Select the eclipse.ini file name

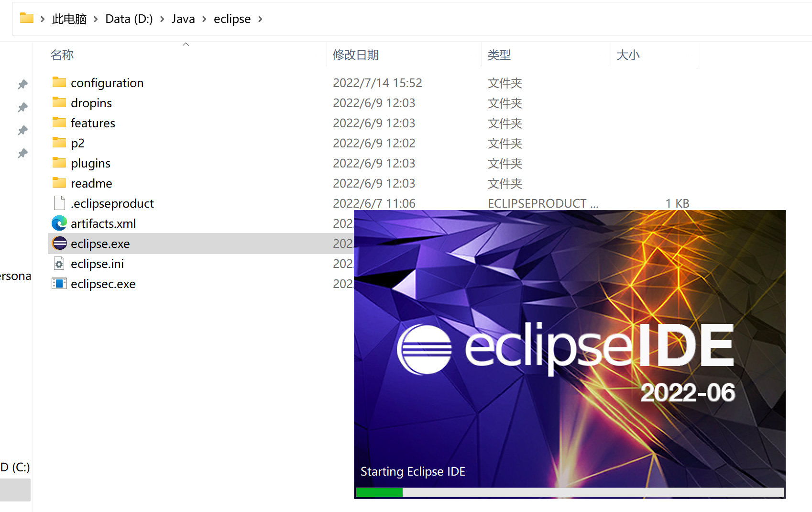click(97, 264)
